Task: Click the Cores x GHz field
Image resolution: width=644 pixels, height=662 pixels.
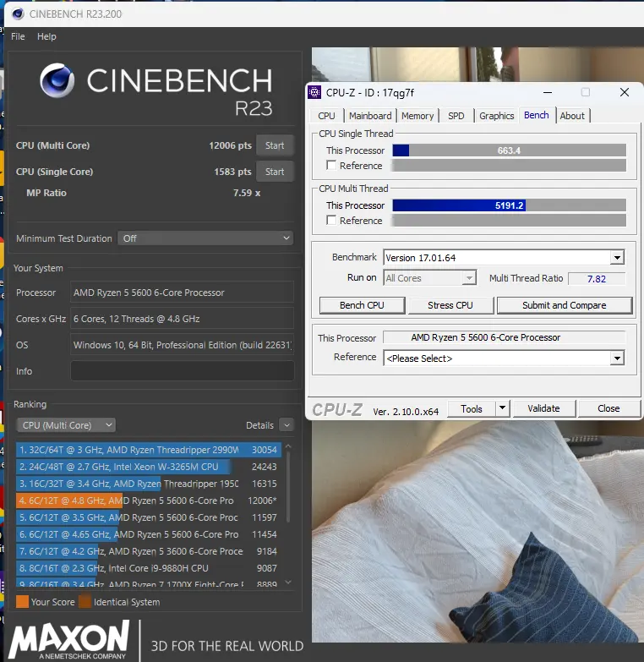Action: point(182,319)
